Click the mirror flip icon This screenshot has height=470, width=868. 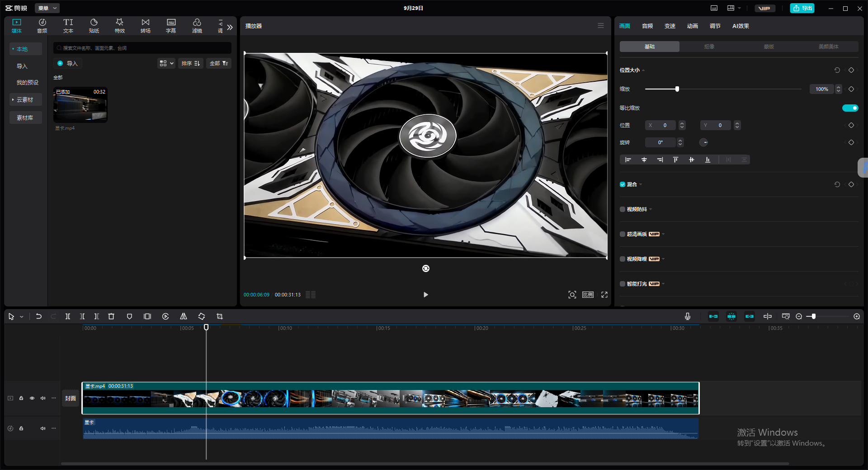(184, 316)
